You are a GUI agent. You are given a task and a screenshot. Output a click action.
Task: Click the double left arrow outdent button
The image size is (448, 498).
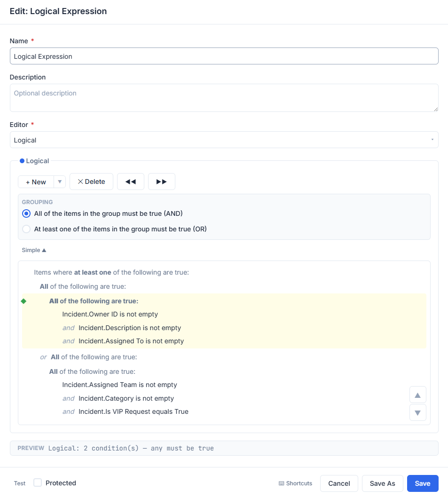click(131, 182)
